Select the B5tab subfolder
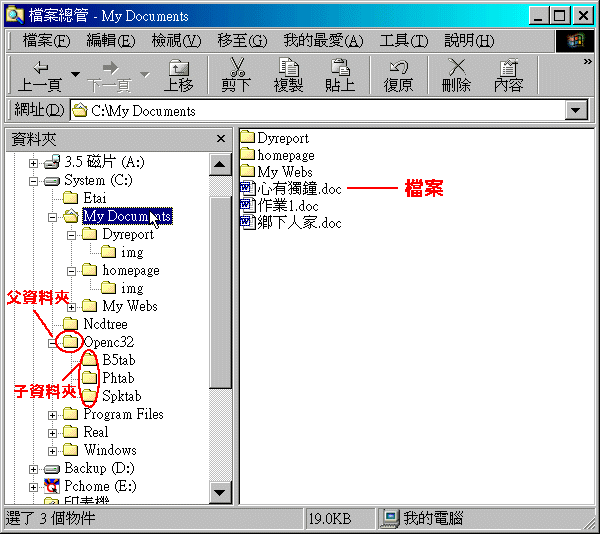This screenshot has width=600, height=534. tap(109, 360)
